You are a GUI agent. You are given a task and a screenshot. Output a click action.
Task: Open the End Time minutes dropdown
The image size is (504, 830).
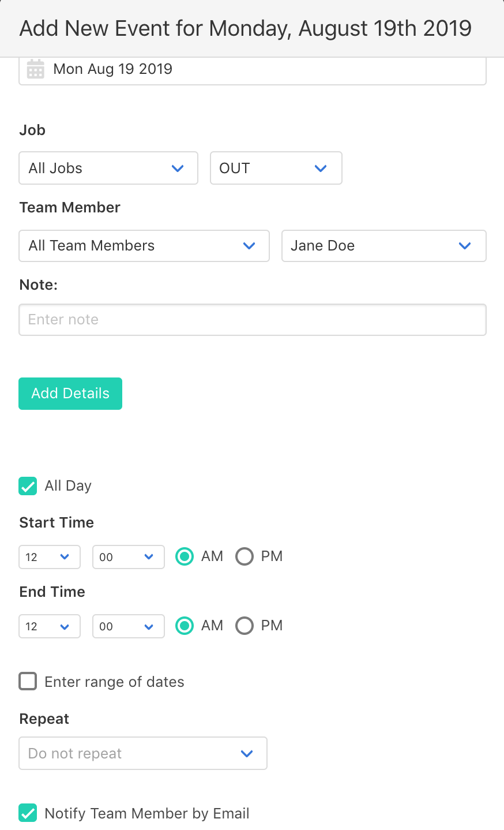pos(128,626)
